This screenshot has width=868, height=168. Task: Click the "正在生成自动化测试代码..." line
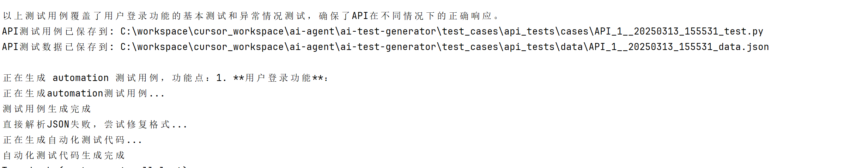[72, 140]
